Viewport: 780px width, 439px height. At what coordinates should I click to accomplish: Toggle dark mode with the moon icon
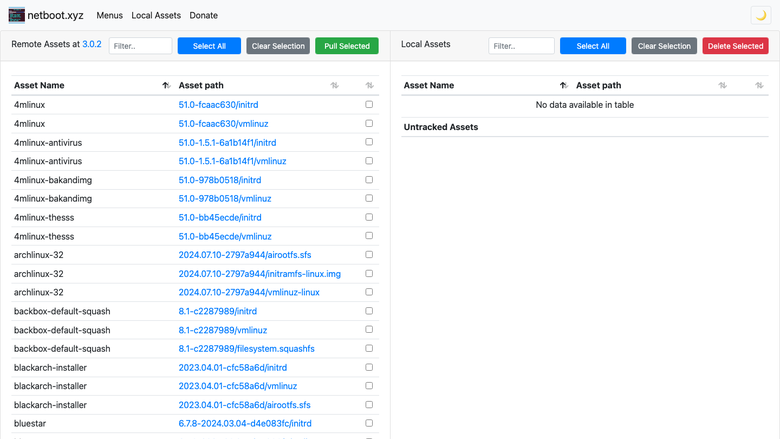761,15
